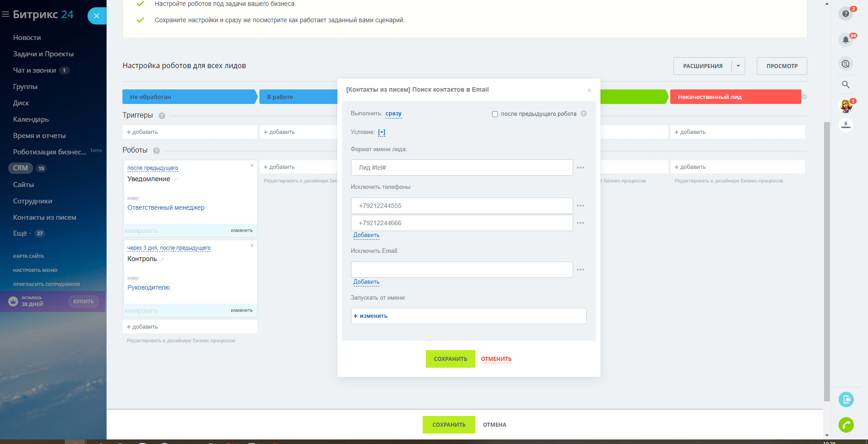The height and width of the screenshot is (444, 868).
Task: Open ПРИГЛАСИТЬ СОТРУДНИКОВ link
Action: tap(46, 285)
